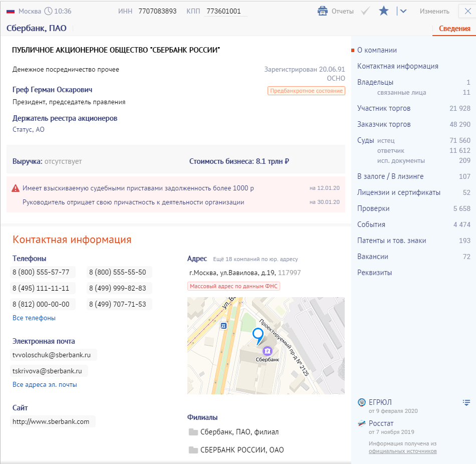Select Контактная информация in the sidebar
Screen dimensions: 476x464
tap(398, 66)
